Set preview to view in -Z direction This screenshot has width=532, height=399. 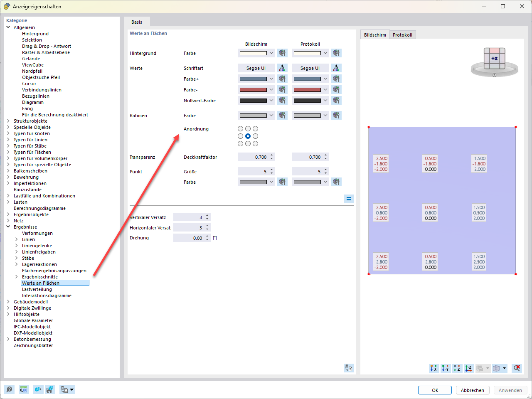(468, 368)
